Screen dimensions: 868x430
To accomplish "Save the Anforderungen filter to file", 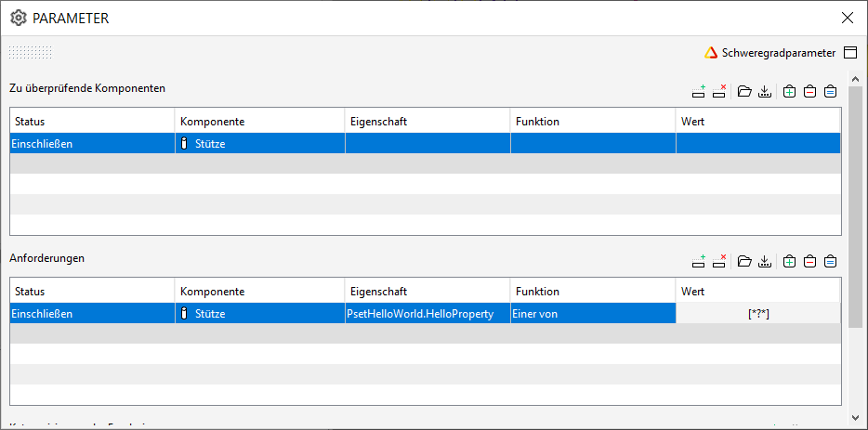I will pyautogui.click(x=765, y=261).
